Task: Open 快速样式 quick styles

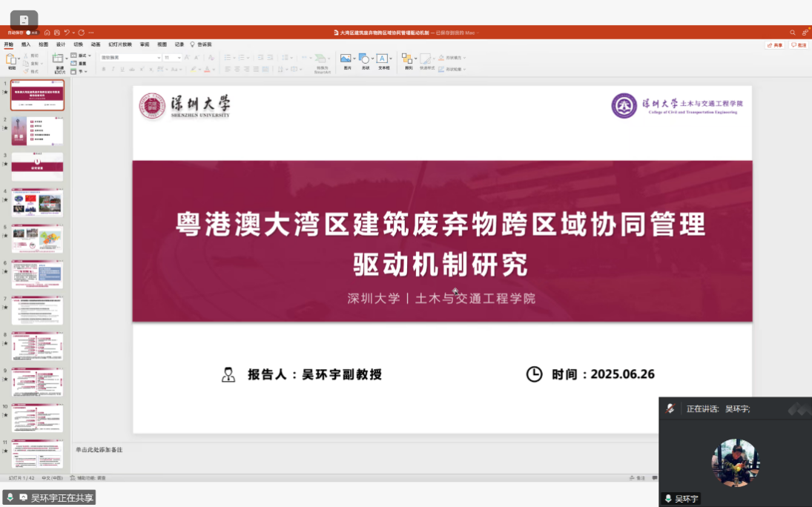Action: [x=426, y=61]
